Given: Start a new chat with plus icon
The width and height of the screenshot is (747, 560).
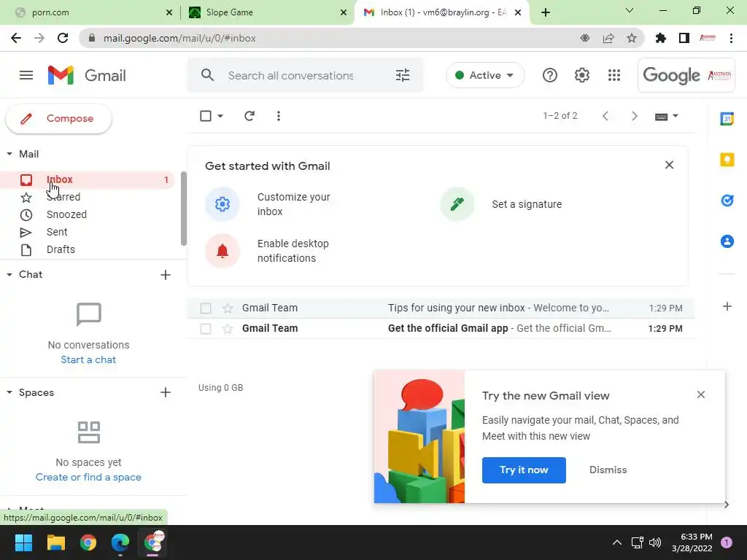Looking at the screenshot, I should [166, 275].
